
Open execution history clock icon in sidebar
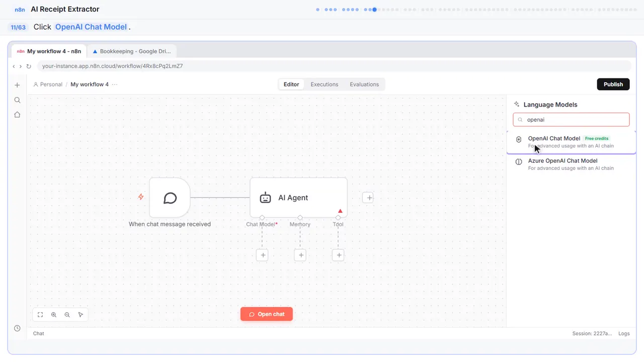click(17, 328)
